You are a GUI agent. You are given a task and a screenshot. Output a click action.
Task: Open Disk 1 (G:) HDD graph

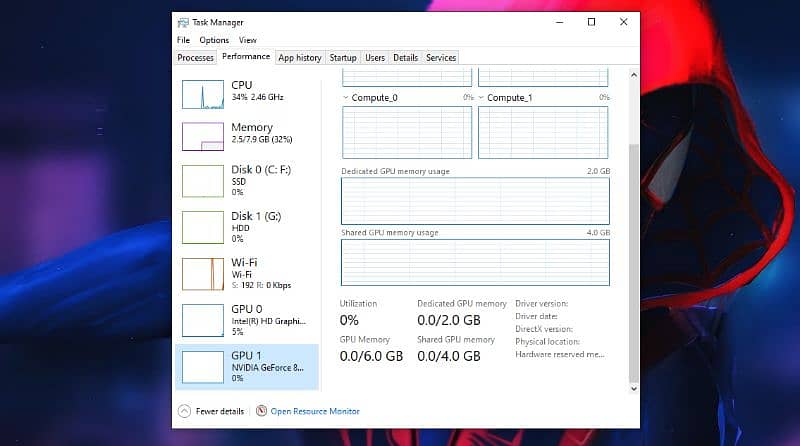coord(203,227)
